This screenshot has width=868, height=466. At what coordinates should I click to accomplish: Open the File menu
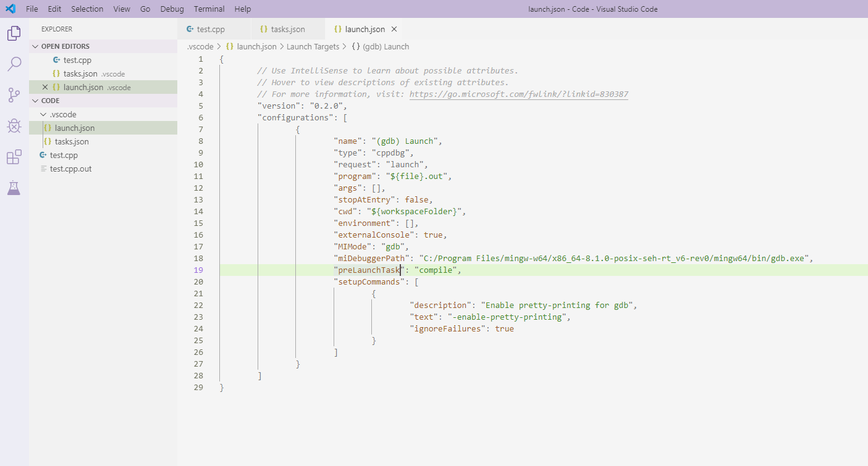[x=32, y=9]
